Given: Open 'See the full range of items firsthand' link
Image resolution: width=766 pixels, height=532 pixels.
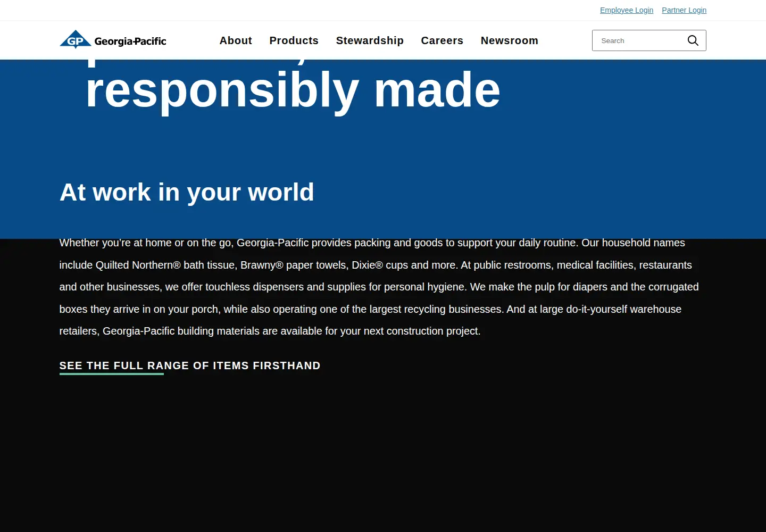Looking at the screenshot, I should coord(190,365).
